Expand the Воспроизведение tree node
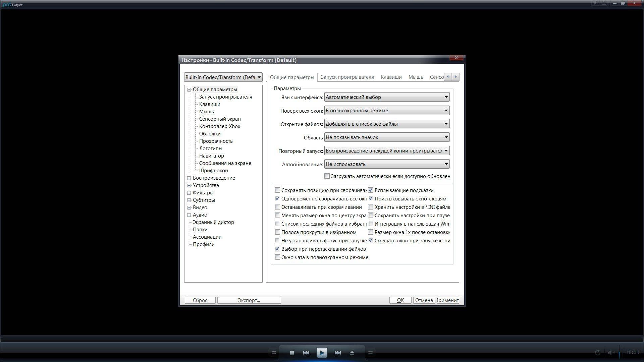 pyautogui.click(x=189, y=178)
